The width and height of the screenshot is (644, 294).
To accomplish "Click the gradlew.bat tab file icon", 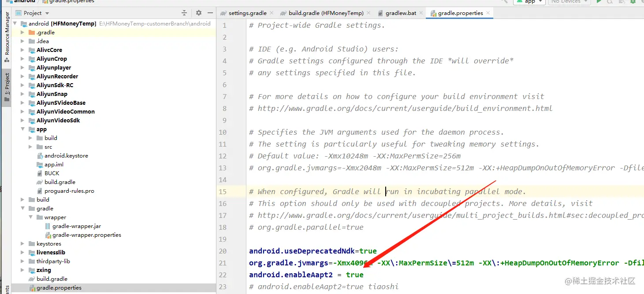I will point(381,13).
